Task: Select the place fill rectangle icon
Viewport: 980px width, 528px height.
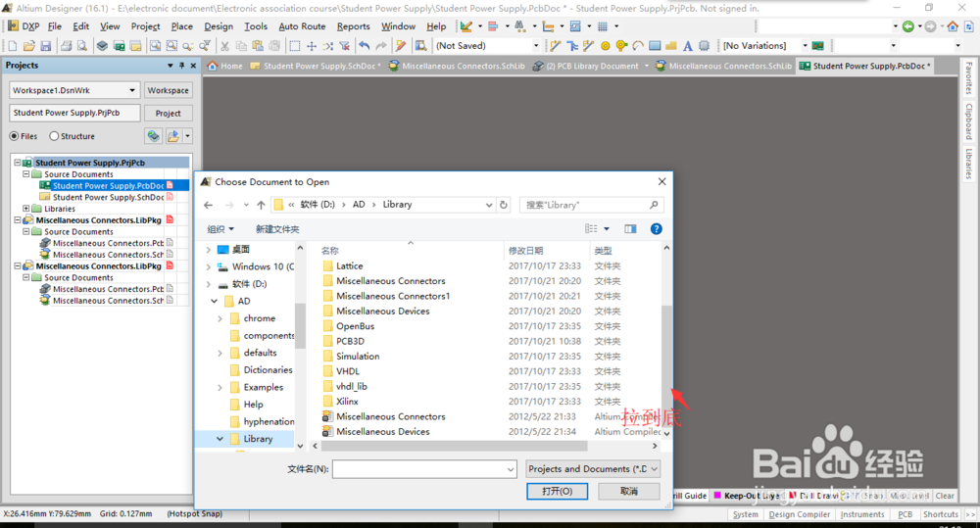Action: pos(655,46)
